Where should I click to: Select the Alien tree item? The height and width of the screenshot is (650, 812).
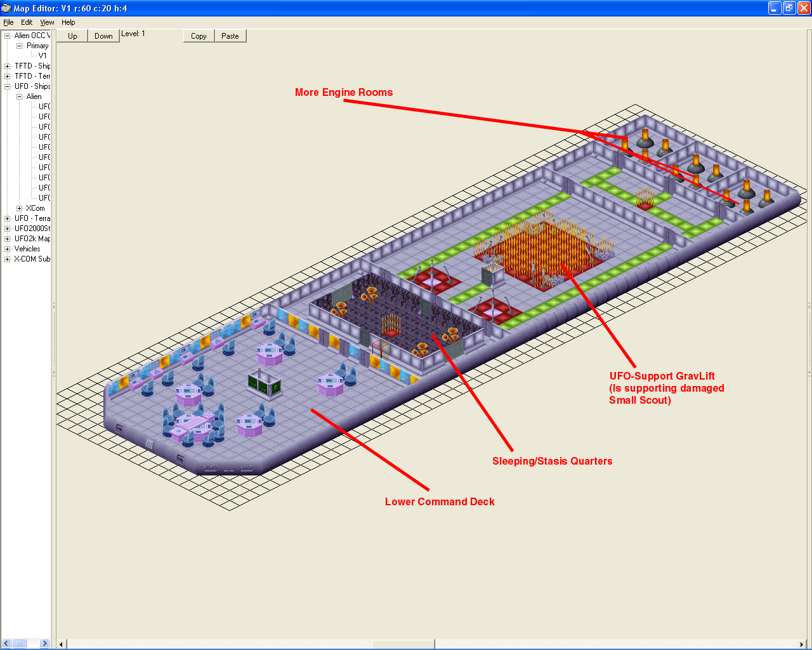(34, 96)
